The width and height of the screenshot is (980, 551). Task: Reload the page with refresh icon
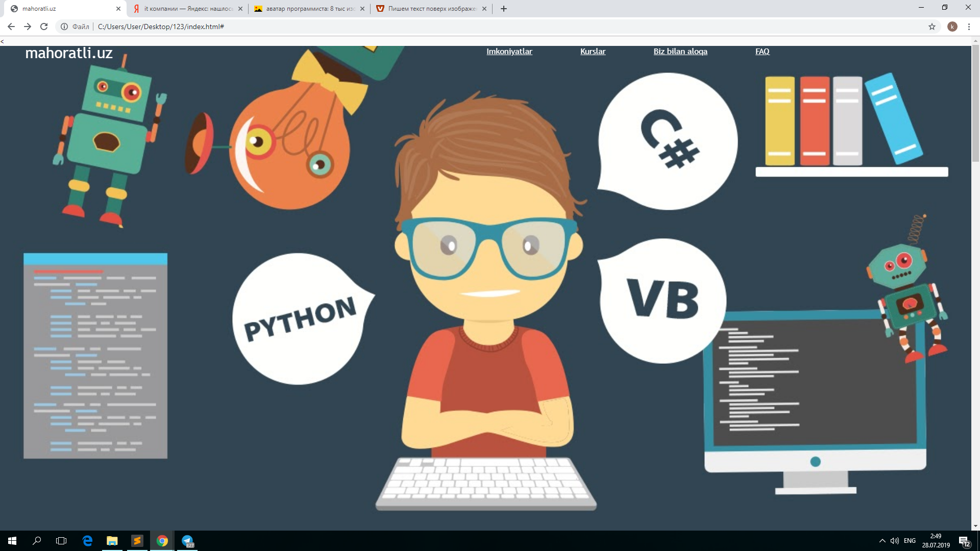tap(44, 27)
